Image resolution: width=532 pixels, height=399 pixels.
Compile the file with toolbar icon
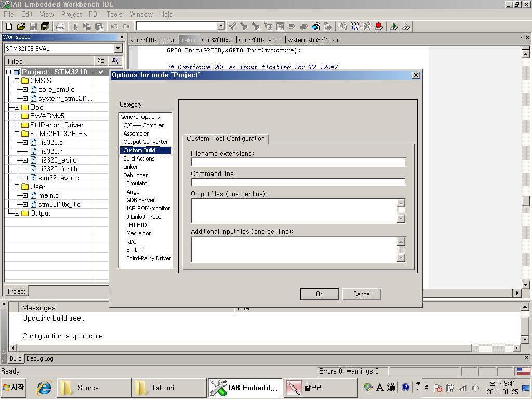343,26
